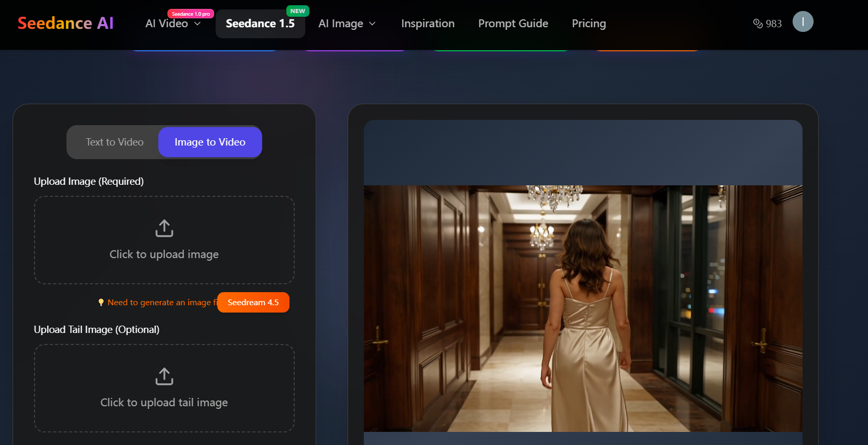This screenshot has height=445, width=868.
Task: Click the tail image upload arrow icon
Action: [x=164, y=376]
